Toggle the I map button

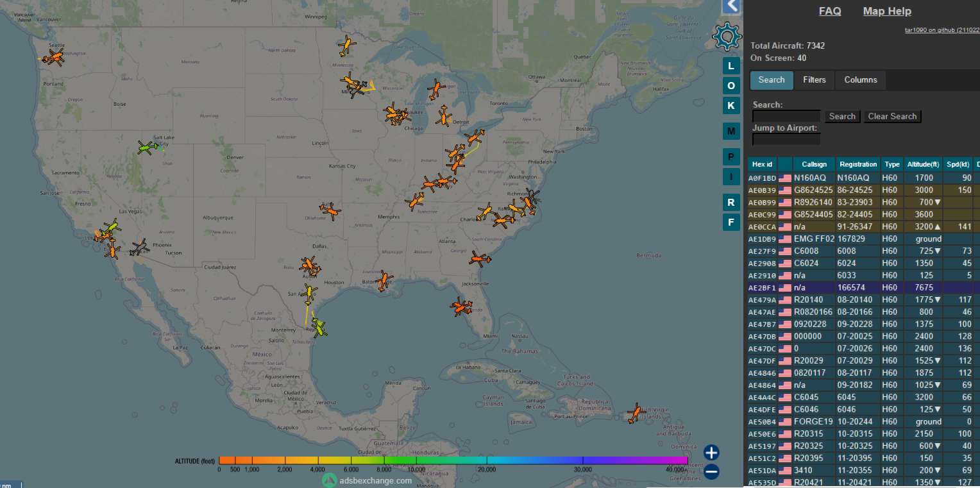(731, 176)
